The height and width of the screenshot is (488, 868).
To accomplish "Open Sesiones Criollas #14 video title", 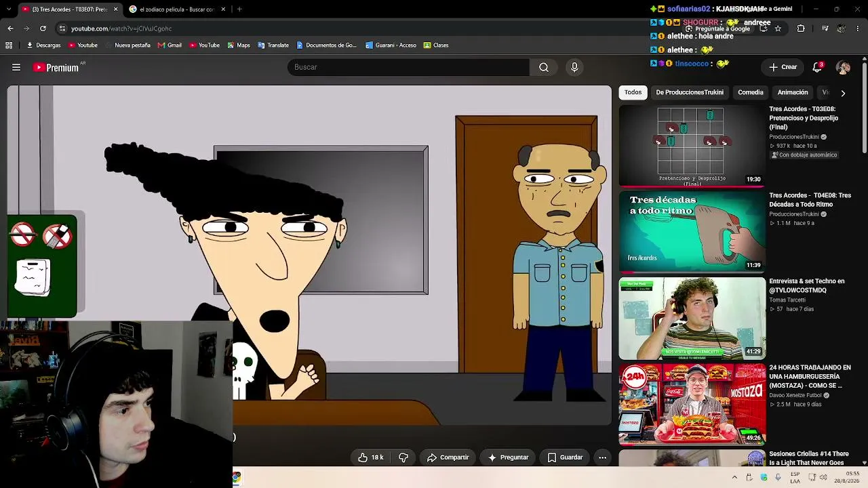I will pyautogui.click(x=809, y=458).
